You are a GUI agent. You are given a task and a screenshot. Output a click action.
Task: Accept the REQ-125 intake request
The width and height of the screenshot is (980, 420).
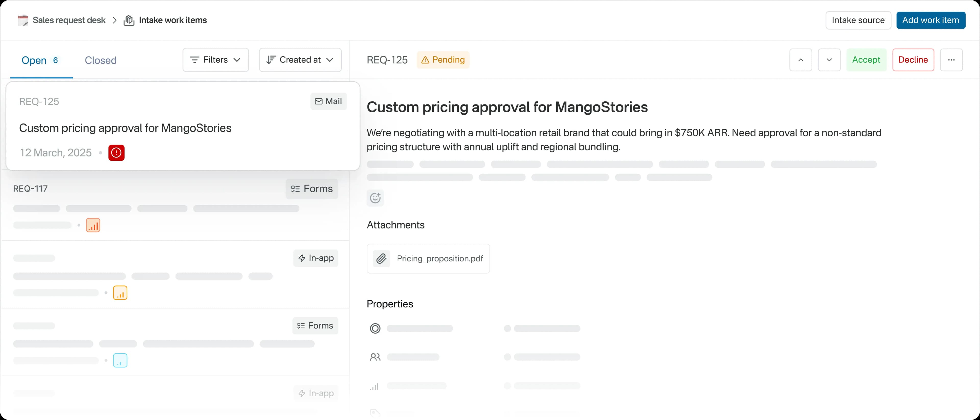tap(866, 60)
